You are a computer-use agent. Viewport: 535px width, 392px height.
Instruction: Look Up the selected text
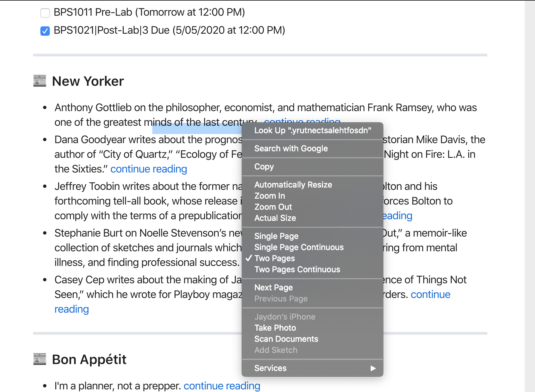(313, 131)
